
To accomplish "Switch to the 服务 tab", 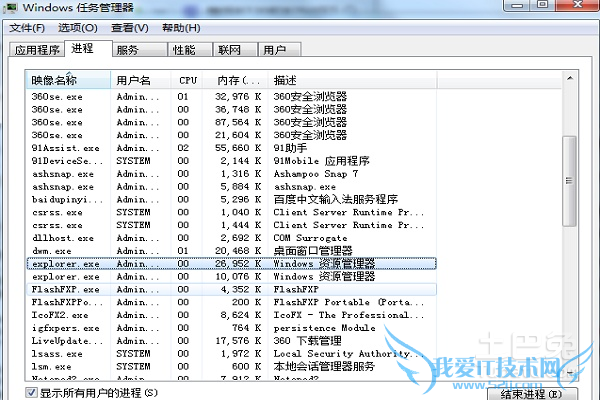I will 140,50.
